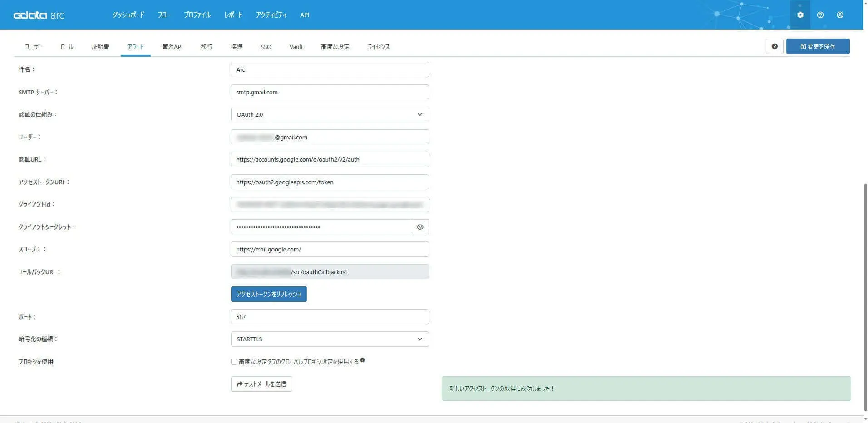Click the 認証URL input field
Image resolution: width=868 pixels, height=423 pixels.
[x=330, y=159]
